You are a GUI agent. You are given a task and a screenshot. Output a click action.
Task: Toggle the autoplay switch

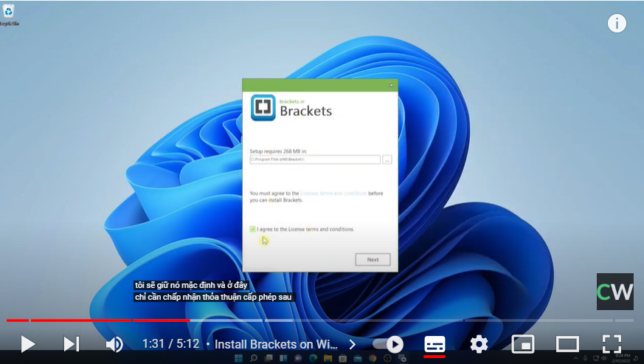coord(388,344)
